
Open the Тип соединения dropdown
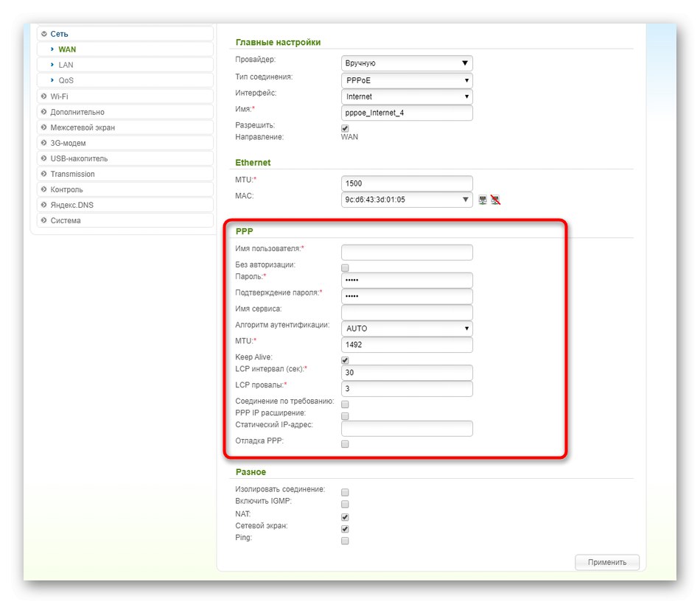click(407, 80)
